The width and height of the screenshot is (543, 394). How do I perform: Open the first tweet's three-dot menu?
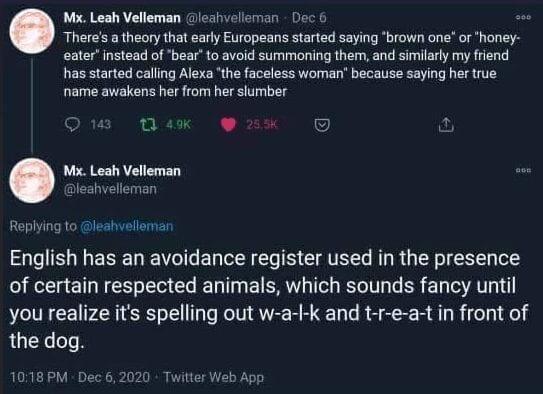(523, 17)
